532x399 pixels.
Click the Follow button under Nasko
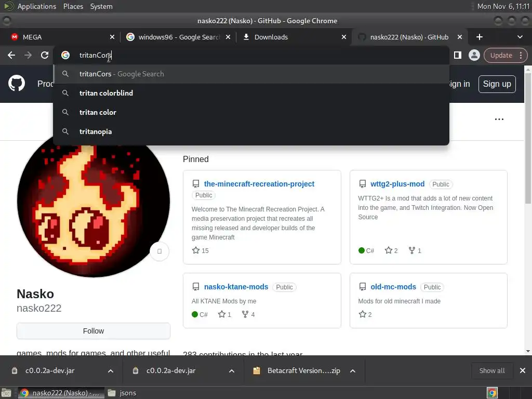click(x=94, y=331)
